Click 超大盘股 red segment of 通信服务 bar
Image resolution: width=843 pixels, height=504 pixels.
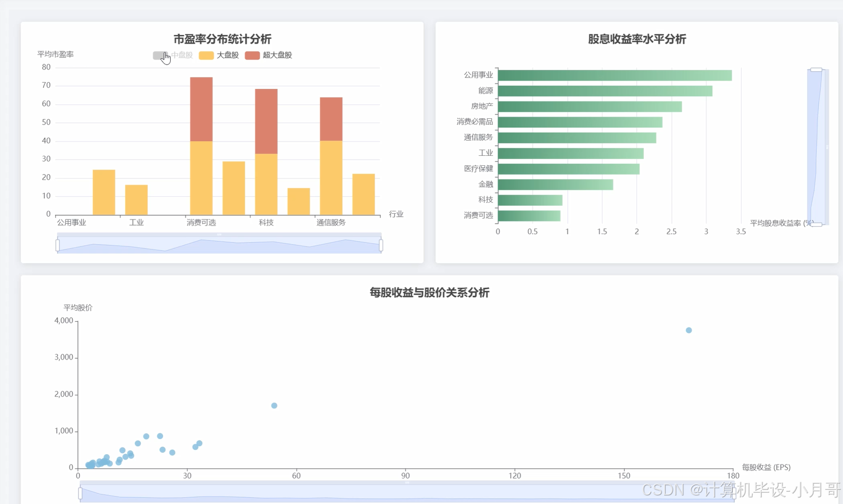[331, 119]
